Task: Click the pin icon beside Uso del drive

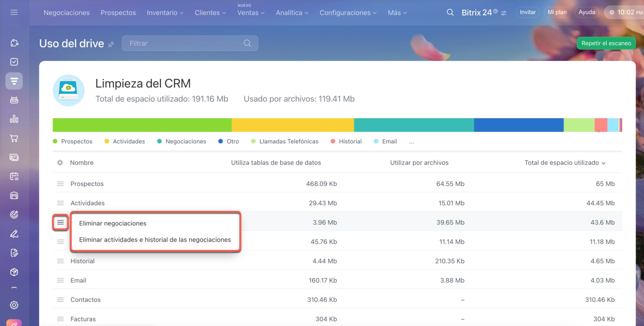Action: click(111, 44)
